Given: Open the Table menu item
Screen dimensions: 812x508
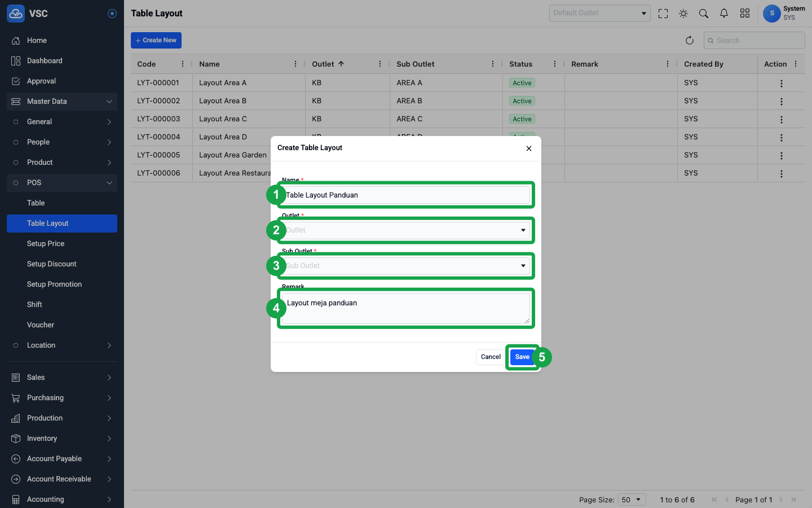Looking at the screenshot, I should pos(62,203).
